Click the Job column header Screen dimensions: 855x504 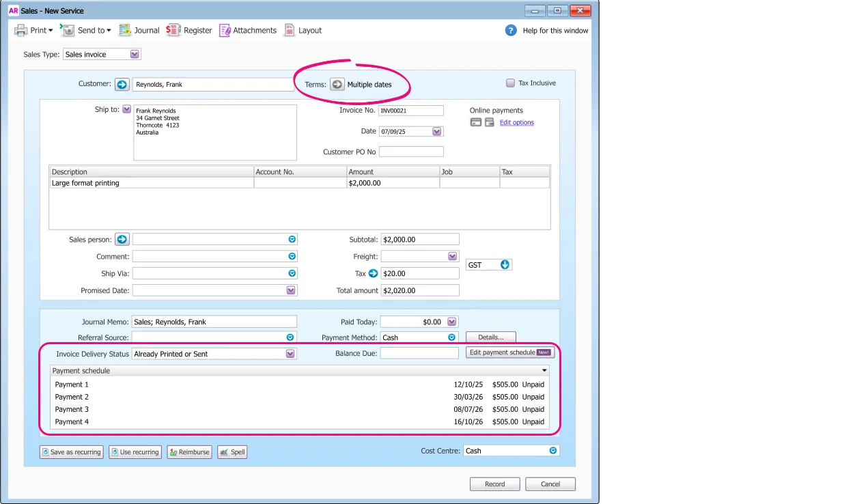point(469,171)
